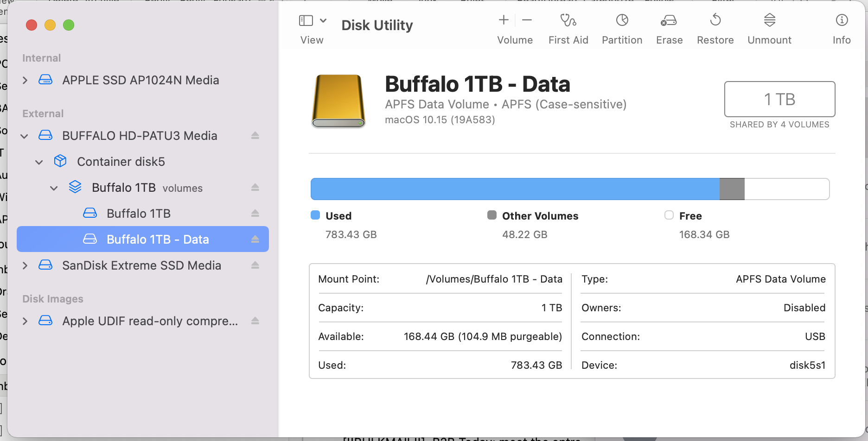The height and width of the screenshot is (441, 868).
Task: Click the mount point path /Volumes/Buffalo 1TB - Data
Action: pos(494,279)
